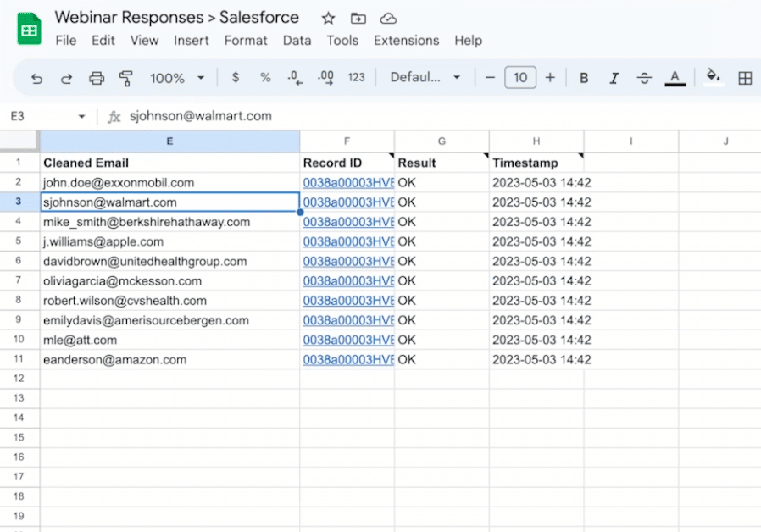Select column H header
Image resolution: width=761 pixels, height=532 pixels.
[536, 141]
